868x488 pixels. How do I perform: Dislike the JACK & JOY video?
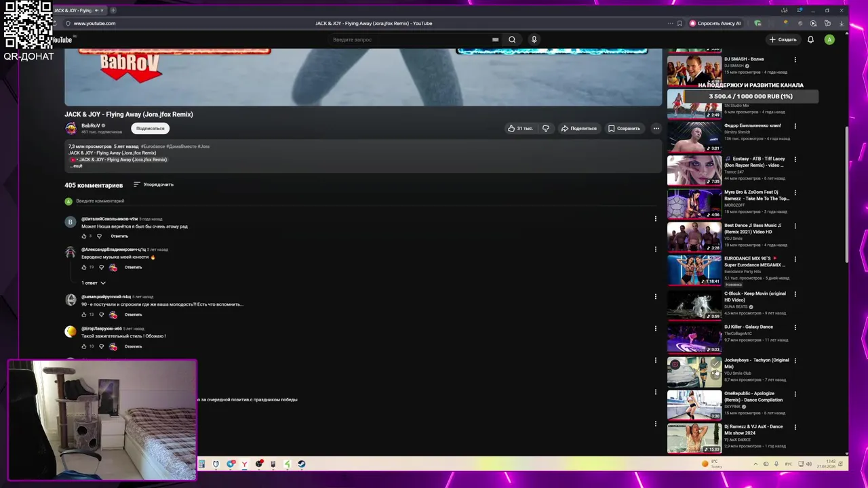(545, 128)
